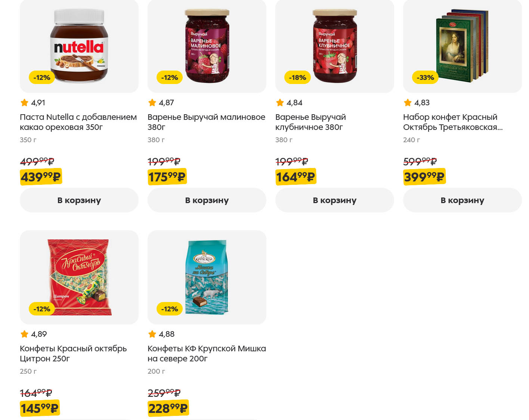Screen dimensions: 529x420
Task: Click the star rating 4,91 icon
Action: pos(25,103)
